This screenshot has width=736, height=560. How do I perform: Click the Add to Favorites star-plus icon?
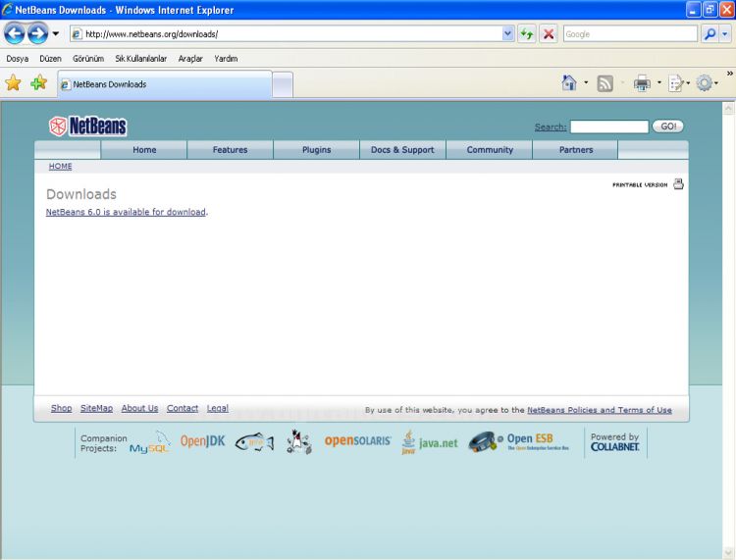click(38, 83)
